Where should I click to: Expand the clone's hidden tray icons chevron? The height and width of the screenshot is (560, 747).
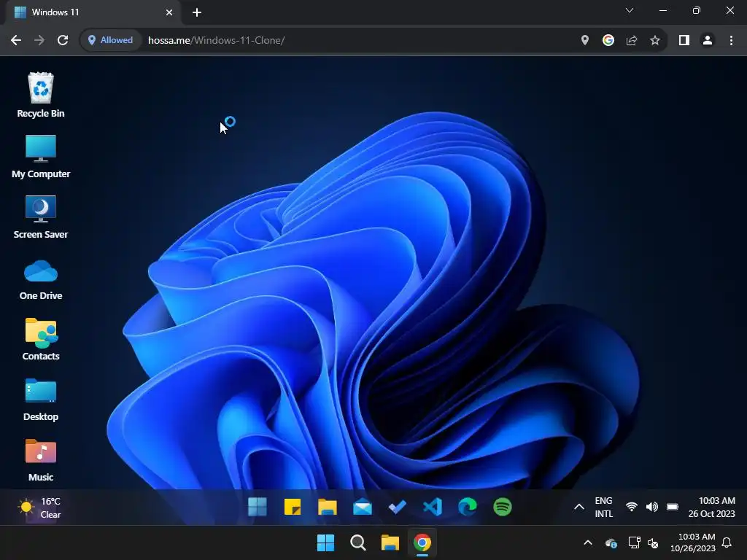pos(578,507)
